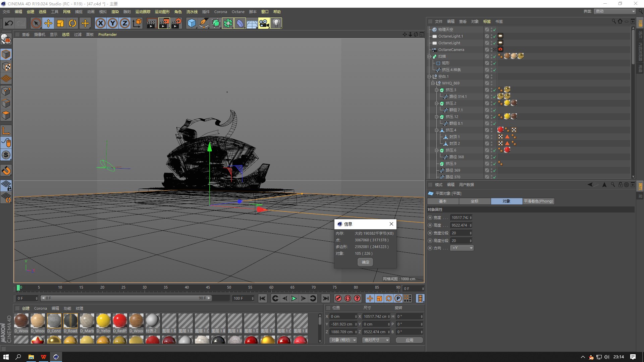Screen dimensions: 644x362
Task: Click the Camera object icon in toolbar
Action: (x=264, y=23)
